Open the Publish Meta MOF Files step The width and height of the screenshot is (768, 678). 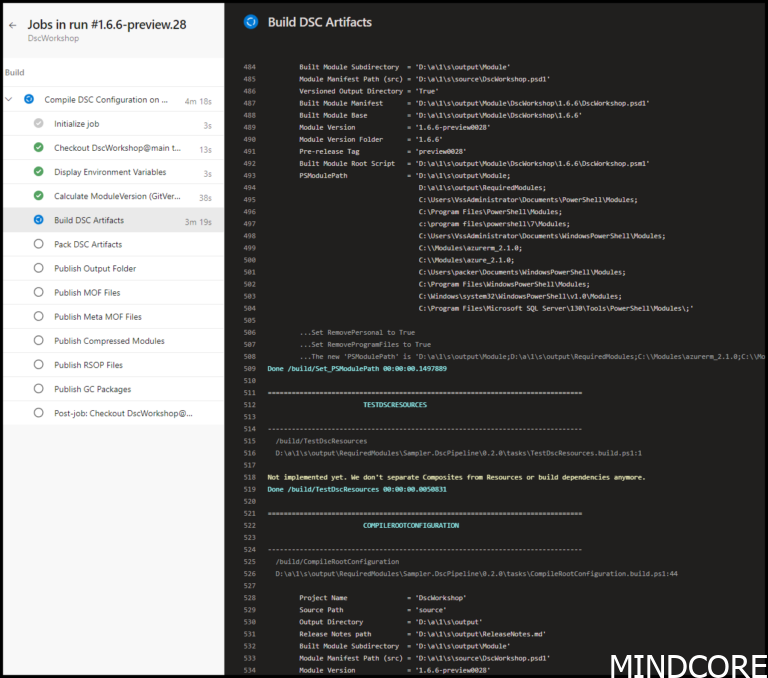tap(97, 316)
